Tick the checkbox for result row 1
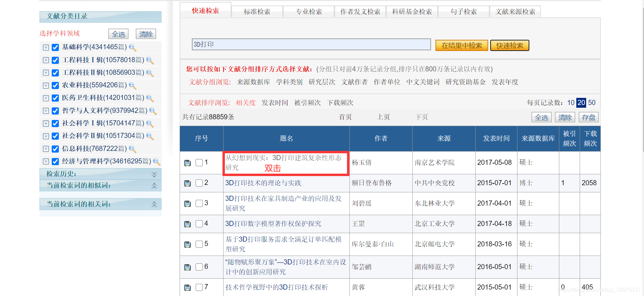Image resolution: width=644 pixels, height=296 pixels. pyautogui.click(x=199, y=162)
